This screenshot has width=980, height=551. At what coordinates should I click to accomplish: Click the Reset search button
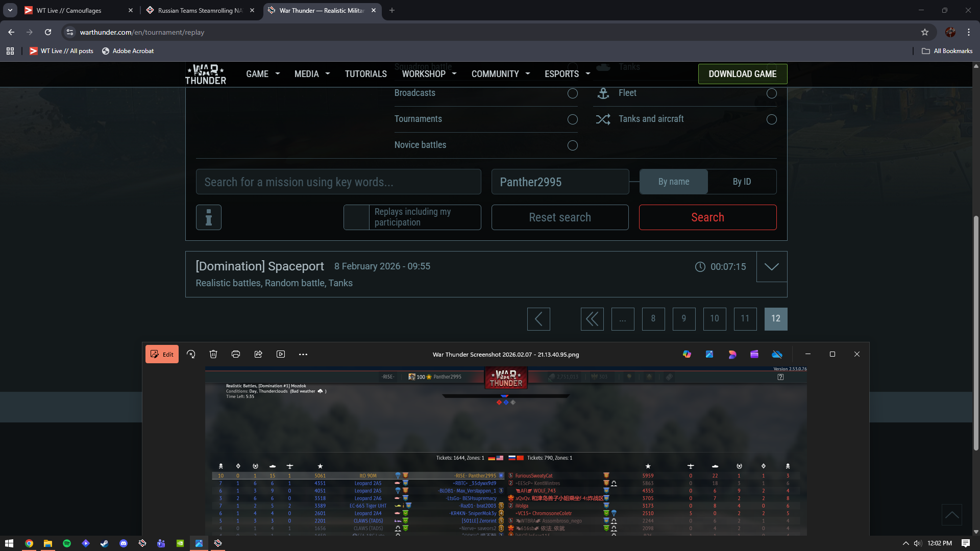click(x=560, y=217)
